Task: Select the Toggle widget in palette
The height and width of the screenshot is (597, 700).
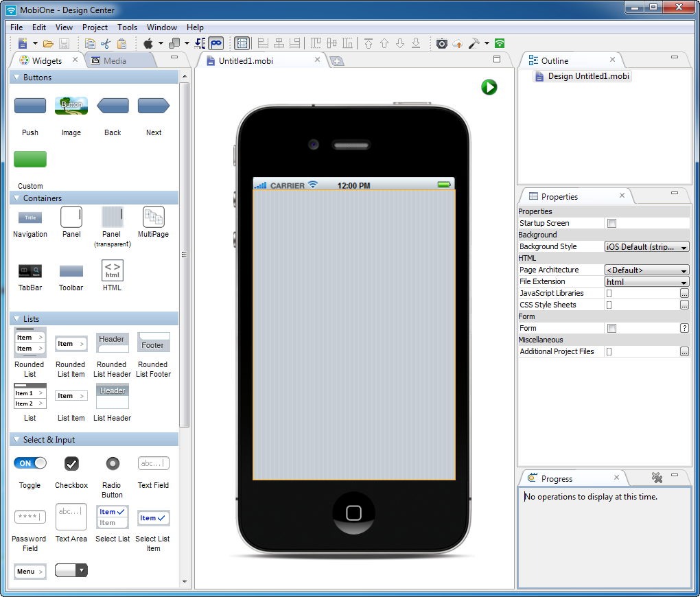Action: click(x=30, y=464)
